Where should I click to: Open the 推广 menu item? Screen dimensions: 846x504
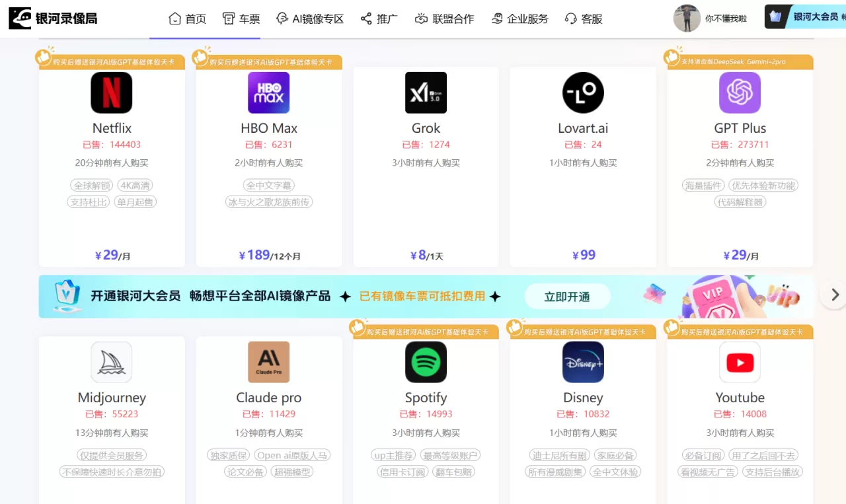click(x=379, y=18)
